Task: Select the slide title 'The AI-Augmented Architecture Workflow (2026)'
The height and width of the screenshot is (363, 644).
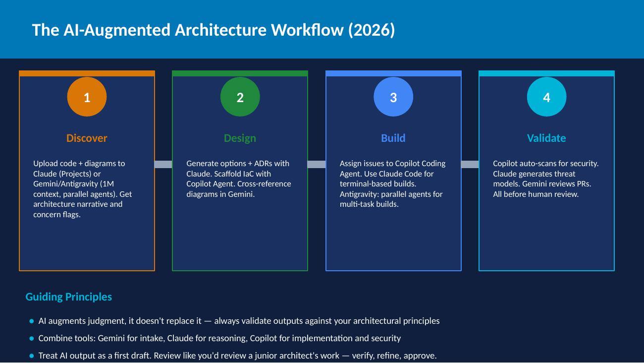Action: tap(214, 30)
